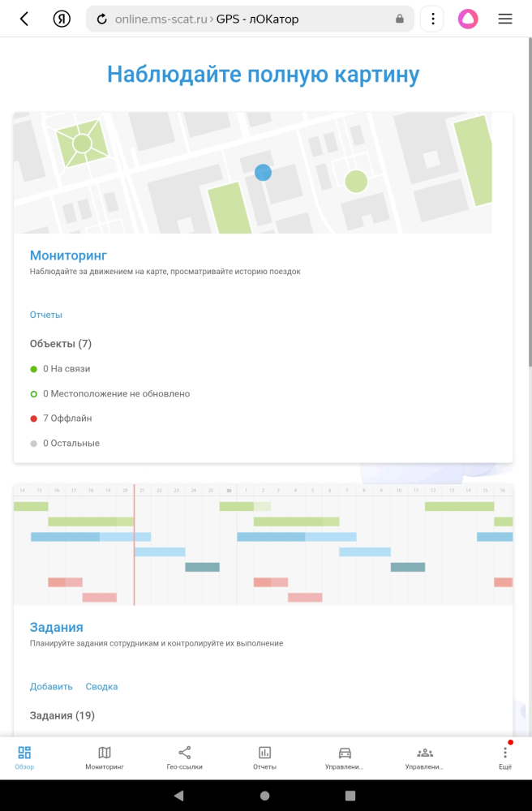Select '0 Остальные' status row
Image resolution: width=532 pixels, height=811 pixels.
pos(65,444)
